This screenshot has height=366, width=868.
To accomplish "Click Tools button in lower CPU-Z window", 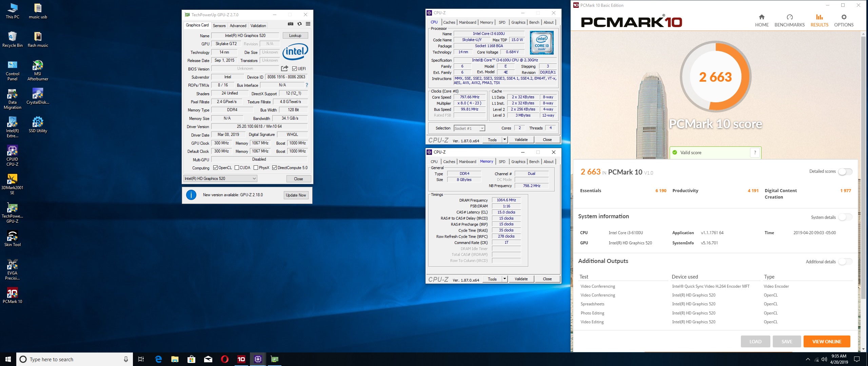I will tap(492, 279).
